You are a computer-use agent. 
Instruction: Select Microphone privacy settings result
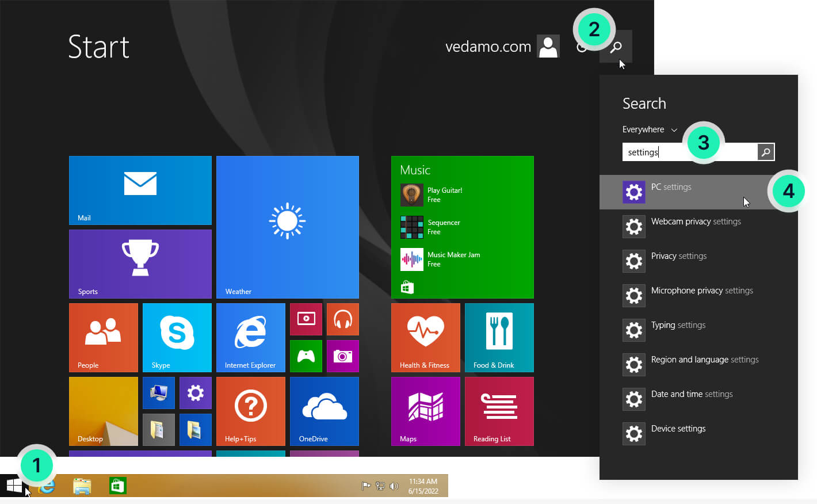tap(698, 296)
